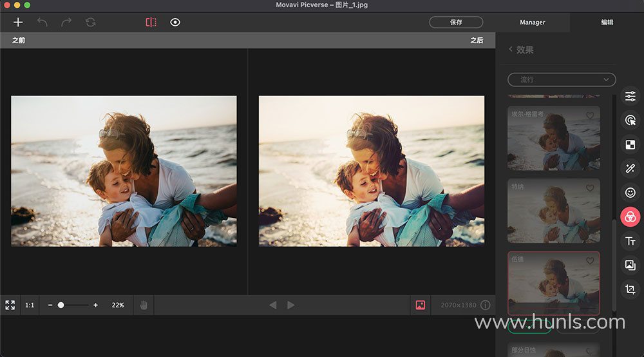Select the Text tool icon
644x357 pixels.
coord(630,241)
